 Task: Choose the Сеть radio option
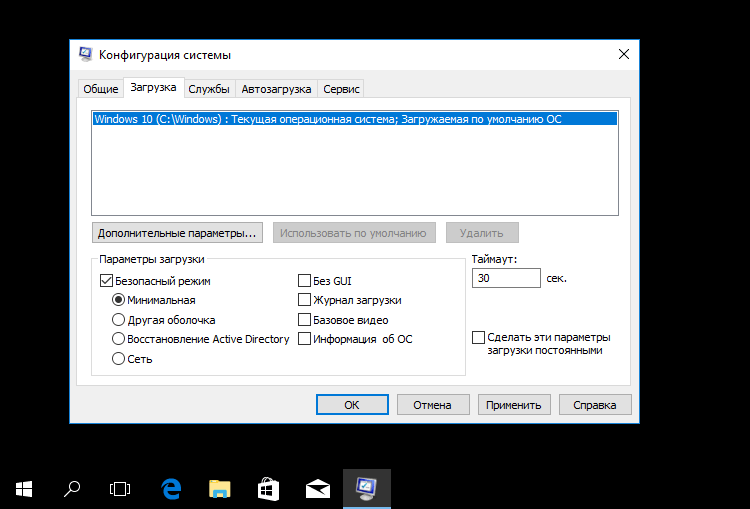(x=119, y=358)
